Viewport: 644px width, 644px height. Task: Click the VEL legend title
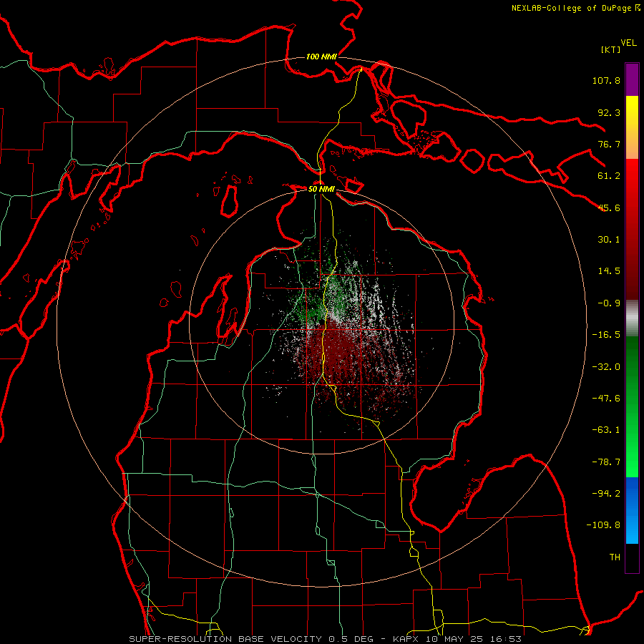coord(629,42)
